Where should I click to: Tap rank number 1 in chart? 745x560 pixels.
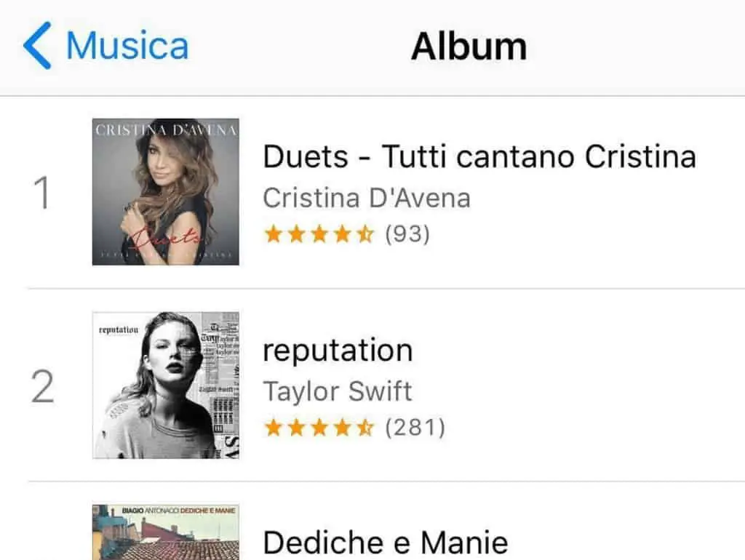(44, 193)
